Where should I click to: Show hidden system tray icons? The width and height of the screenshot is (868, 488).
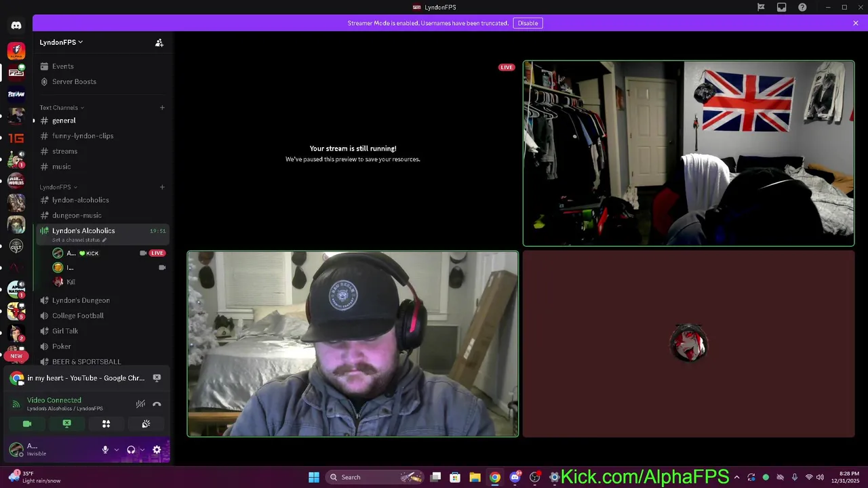(736, 477)
